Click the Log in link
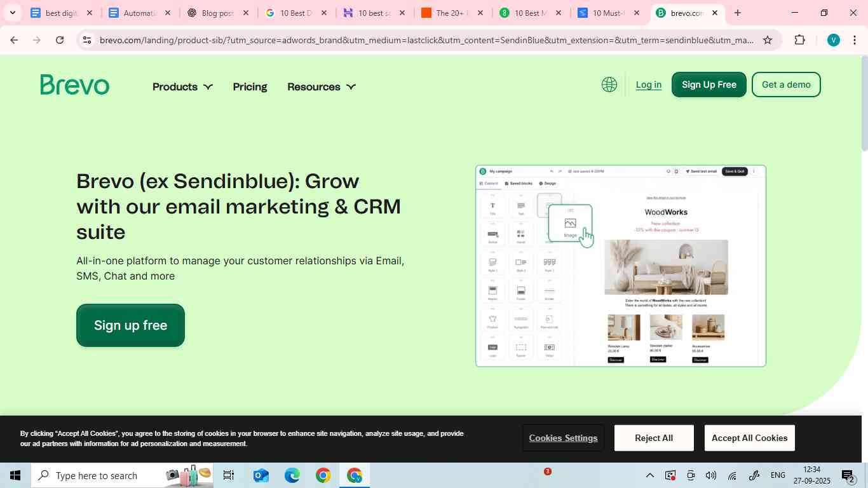This screenshot has height=488, width=868. click(648, 85)
